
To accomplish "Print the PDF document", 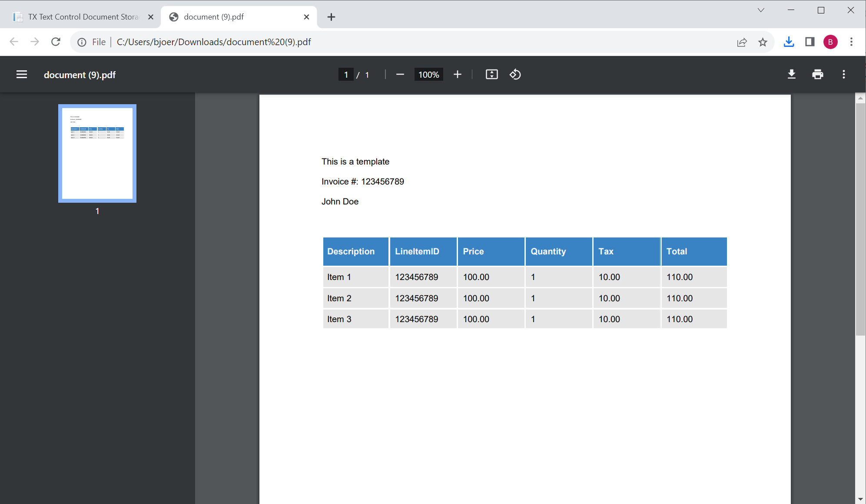I will 817,74.
